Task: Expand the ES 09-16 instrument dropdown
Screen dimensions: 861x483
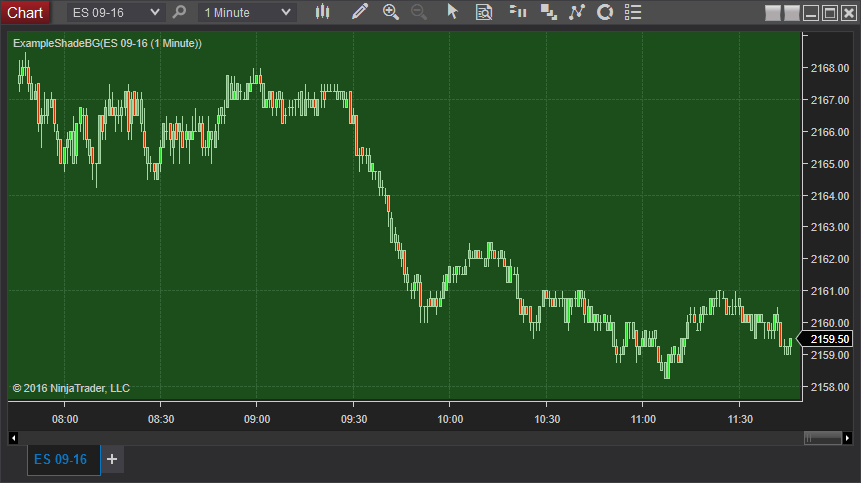Action: point(115,13)
